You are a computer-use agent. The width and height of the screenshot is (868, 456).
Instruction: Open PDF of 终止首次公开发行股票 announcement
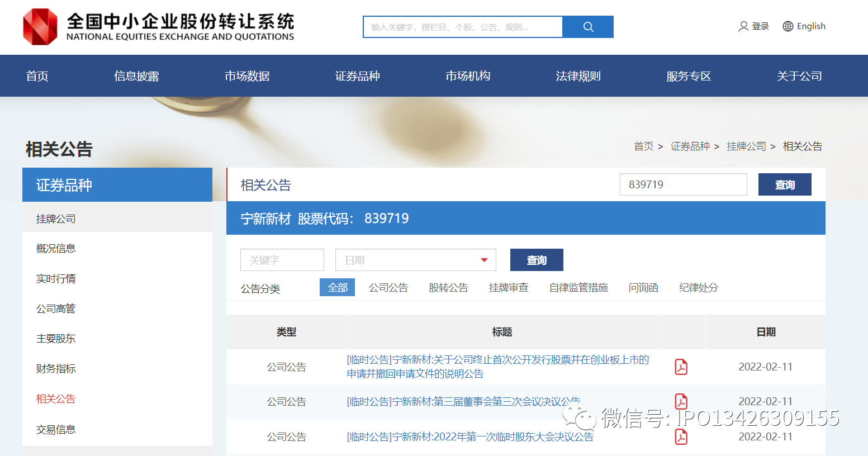(x=681, y=367)
